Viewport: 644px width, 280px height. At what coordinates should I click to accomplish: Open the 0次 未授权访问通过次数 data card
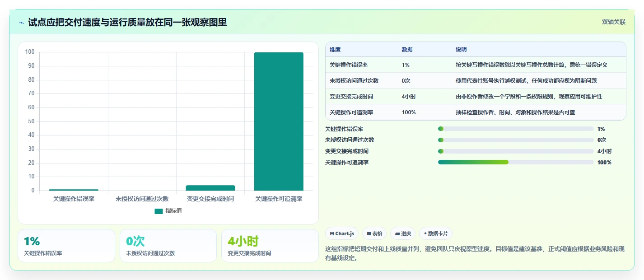[x=168, y=246]
